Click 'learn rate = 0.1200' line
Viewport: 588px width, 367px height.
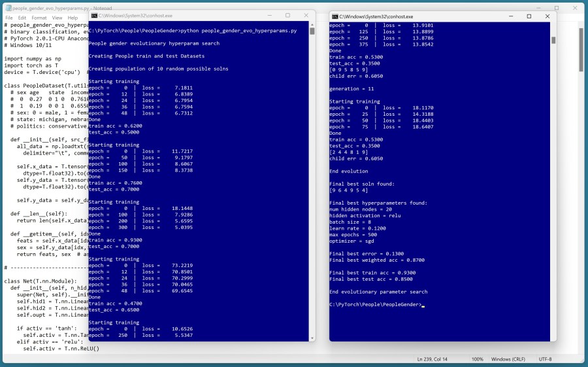click(x=357, y=228)
